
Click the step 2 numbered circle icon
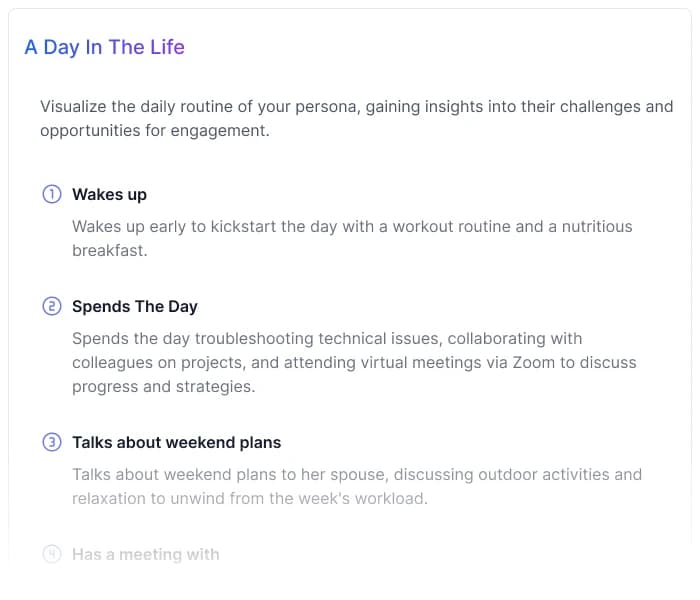pyautogui.click(x=51, y=306)
